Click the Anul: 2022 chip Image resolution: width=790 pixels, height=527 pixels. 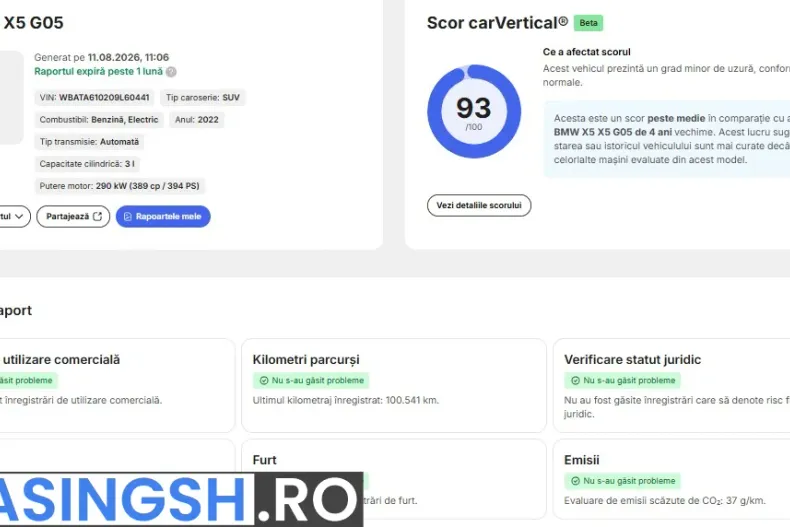196,119
